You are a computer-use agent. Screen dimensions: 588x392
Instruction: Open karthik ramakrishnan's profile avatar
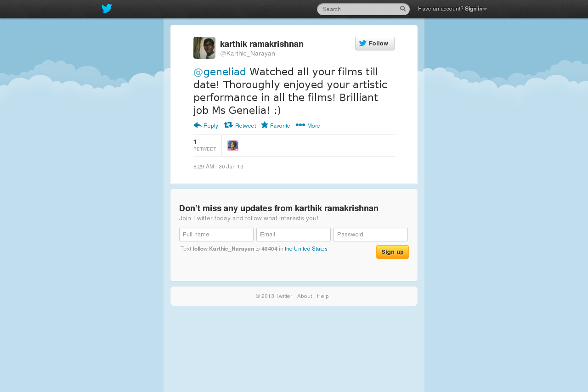204,48
